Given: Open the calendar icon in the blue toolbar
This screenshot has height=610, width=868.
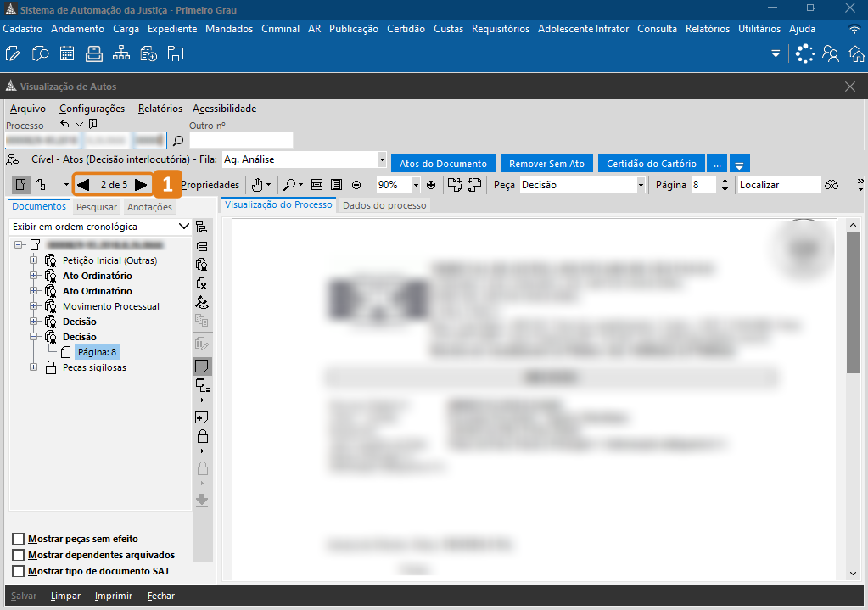Looking at the screenshot, I should (67, 53).
